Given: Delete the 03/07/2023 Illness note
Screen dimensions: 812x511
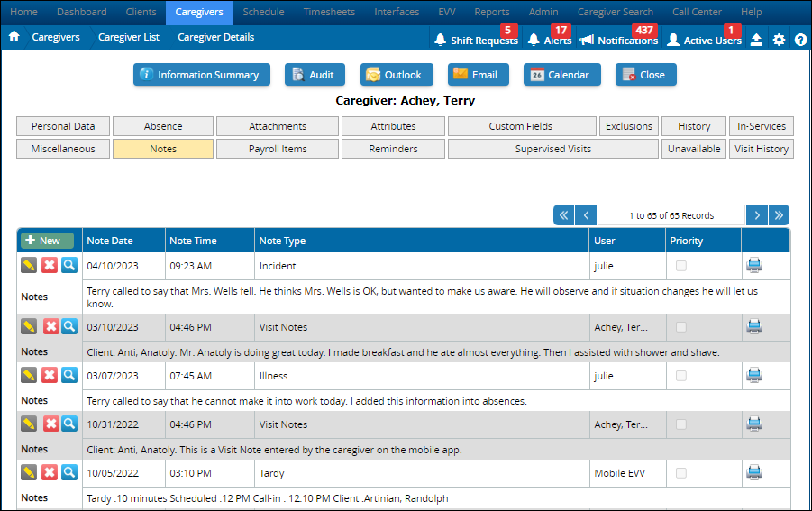Looking at the screenshot, I should [x=50, y=375].
